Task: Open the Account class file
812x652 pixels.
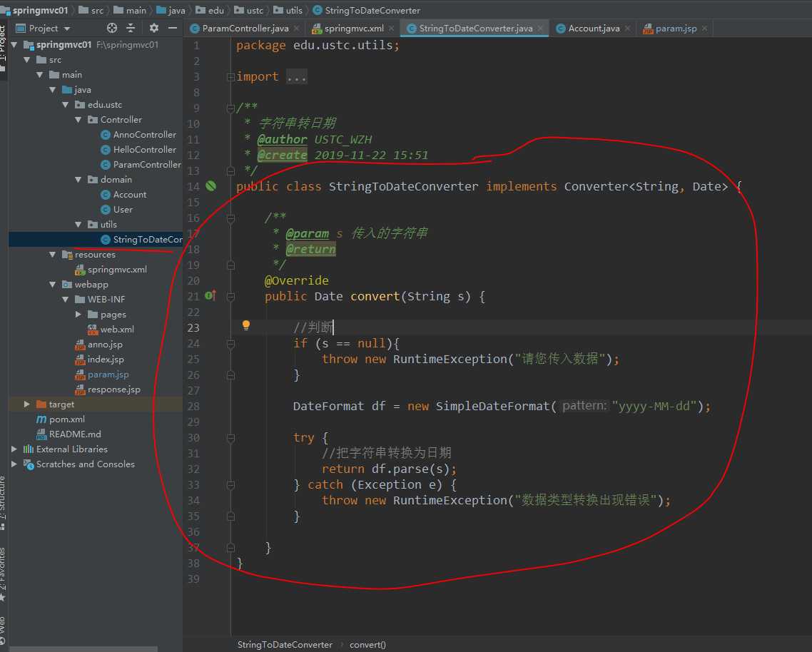Action: point(123,195)
